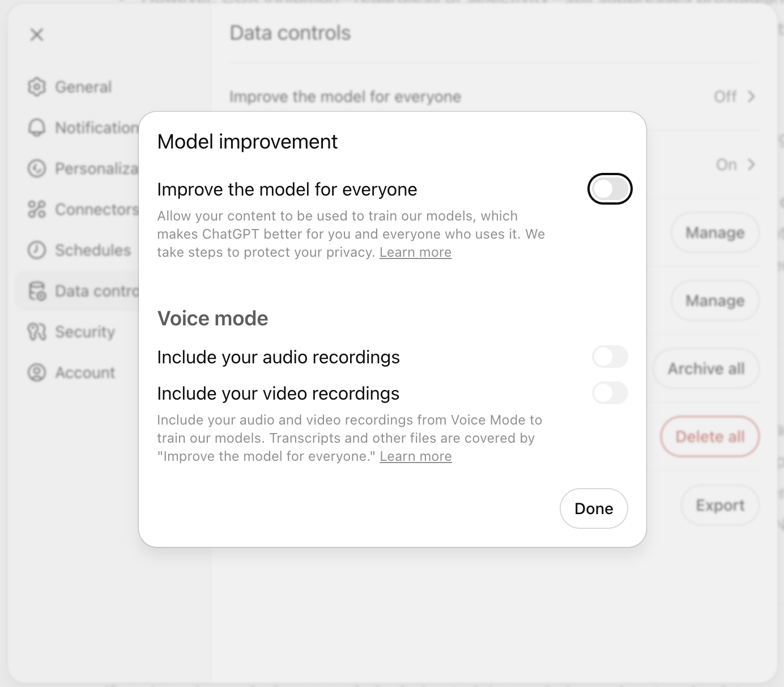Click the Connectors icon in sidebar
Screen dimensions: 784x687
pyautogui.click(x=37, y=209)
